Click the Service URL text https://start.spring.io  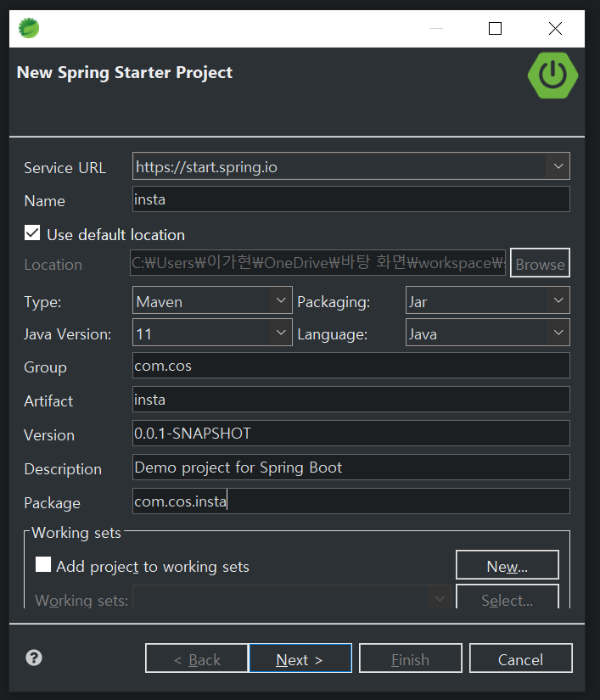206,167
